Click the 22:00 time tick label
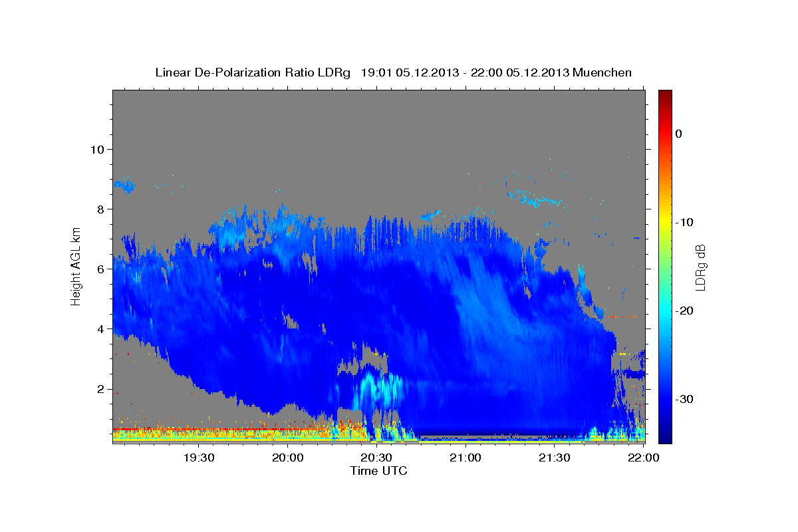 tap(643, 458)
